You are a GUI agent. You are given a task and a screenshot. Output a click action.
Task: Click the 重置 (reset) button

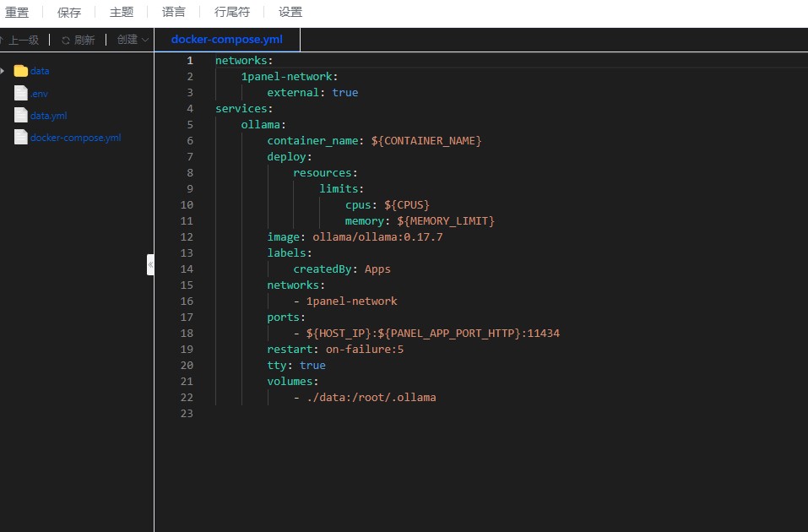17,13
